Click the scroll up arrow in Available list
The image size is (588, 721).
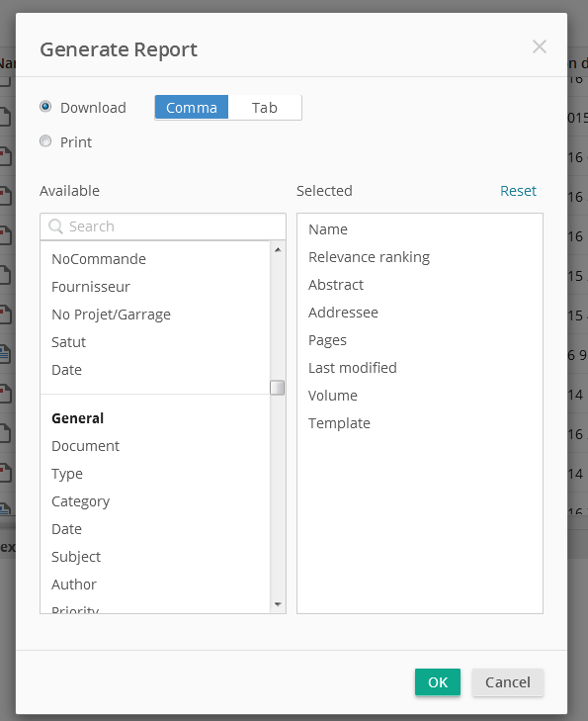[278, 249]
